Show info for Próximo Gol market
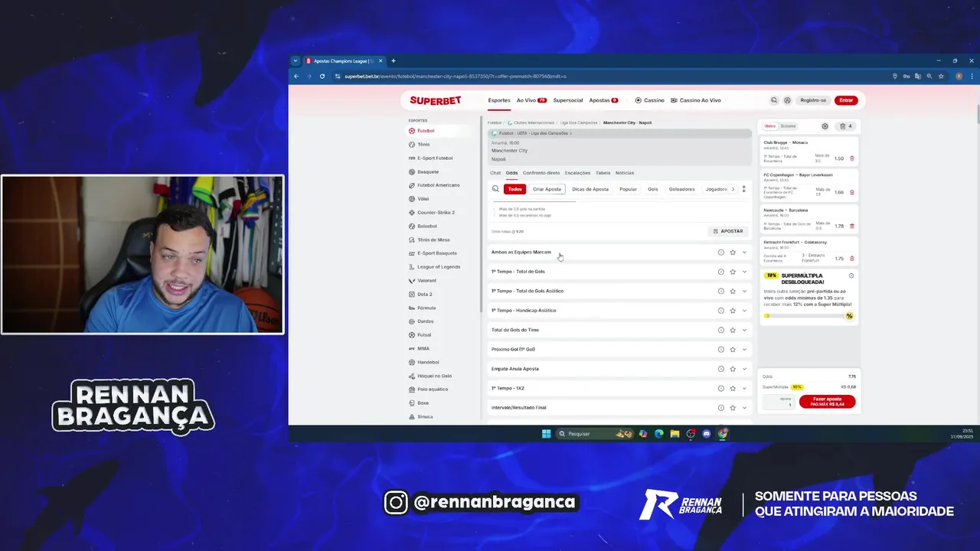980x551 pixels. (x=720, y=350)
